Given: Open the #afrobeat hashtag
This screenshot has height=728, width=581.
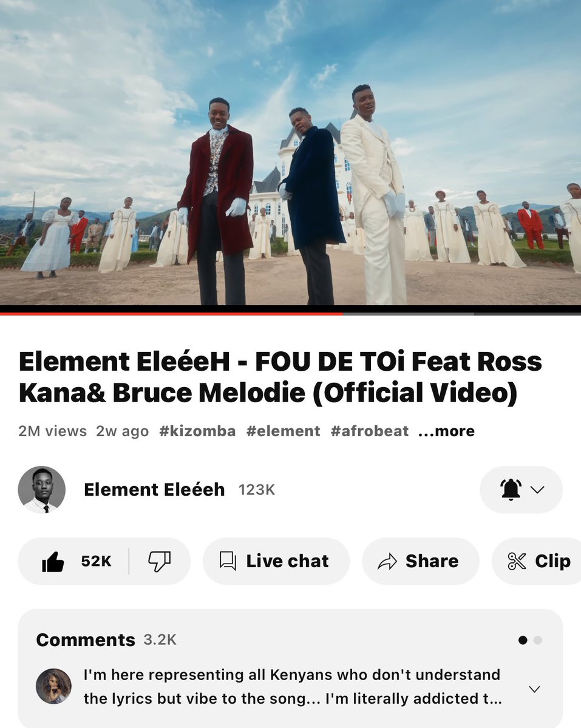Looking at the screenshot, I should [370, 431].
